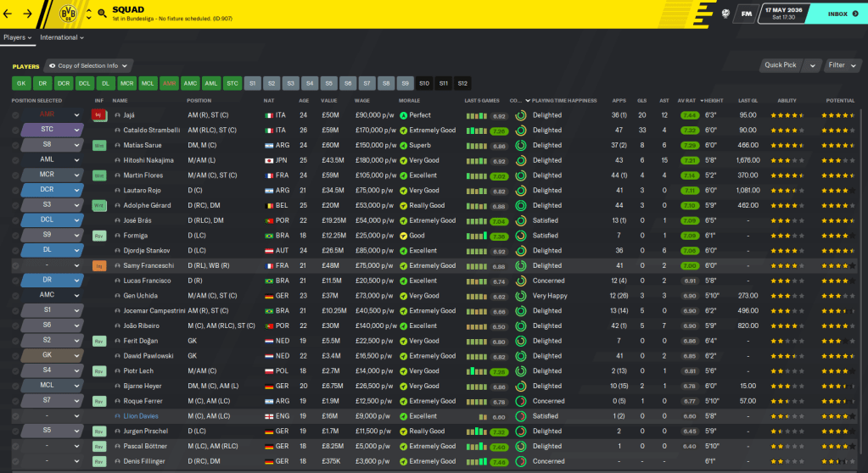
Task: Open the International menu
Action: pos(61,37)
